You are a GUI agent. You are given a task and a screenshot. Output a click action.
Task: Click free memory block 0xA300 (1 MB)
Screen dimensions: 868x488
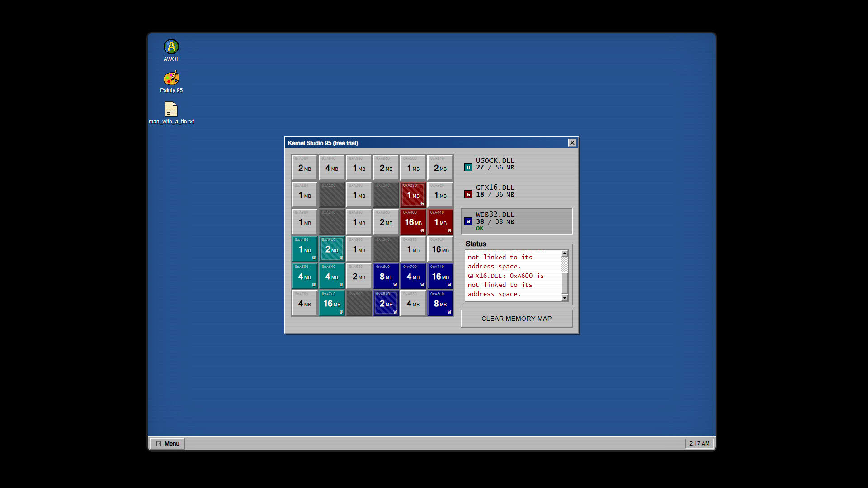coord(305,222)
